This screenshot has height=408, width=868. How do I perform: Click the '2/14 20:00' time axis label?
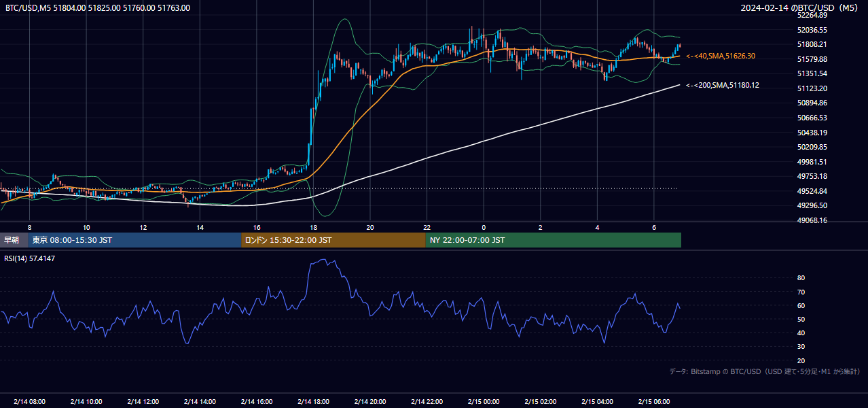coord(370,401)
